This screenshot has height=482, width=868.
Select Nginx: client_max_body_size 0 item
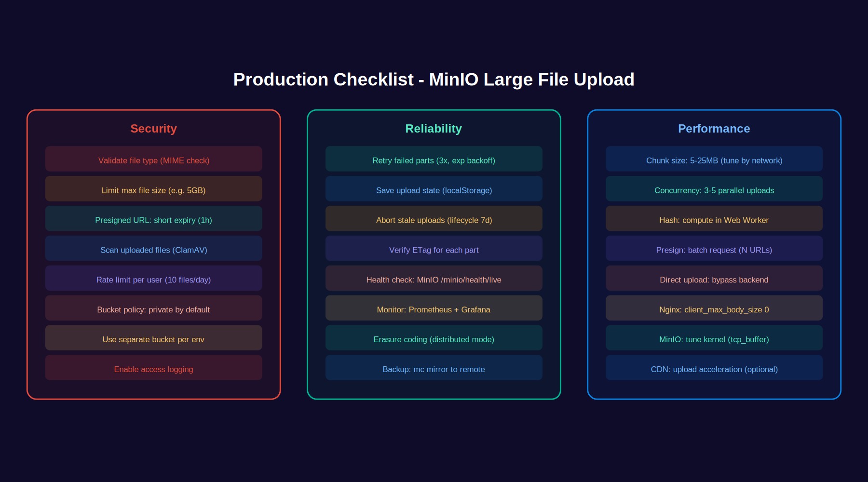(714, 308)
